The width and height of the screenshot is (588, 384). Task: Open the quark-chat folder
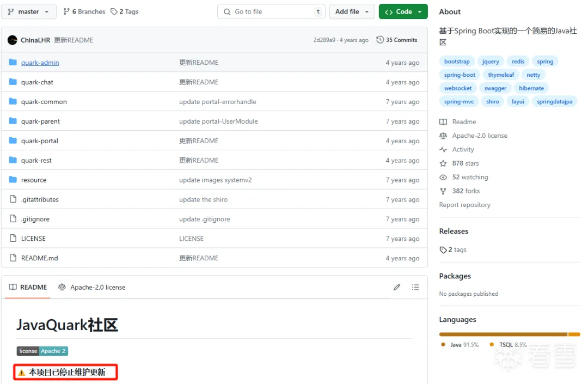pyautogui.click(x=37, y=82)
